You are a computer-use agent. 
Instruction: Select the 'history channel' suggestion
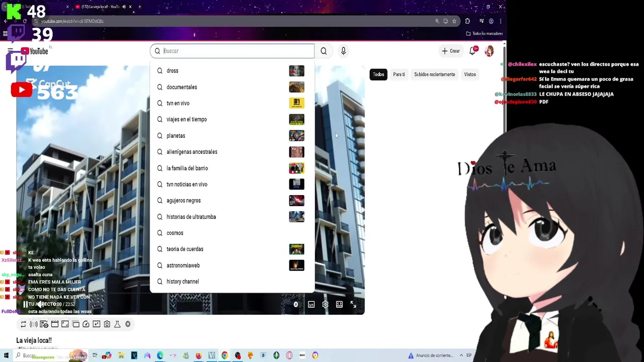pyautogui.click(x=232, y=282)
